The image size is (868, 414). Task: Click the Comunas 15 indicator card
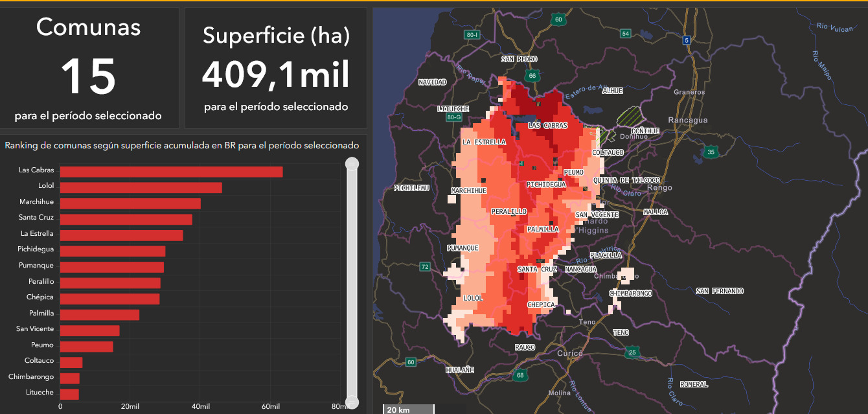[x=89, y=68]
